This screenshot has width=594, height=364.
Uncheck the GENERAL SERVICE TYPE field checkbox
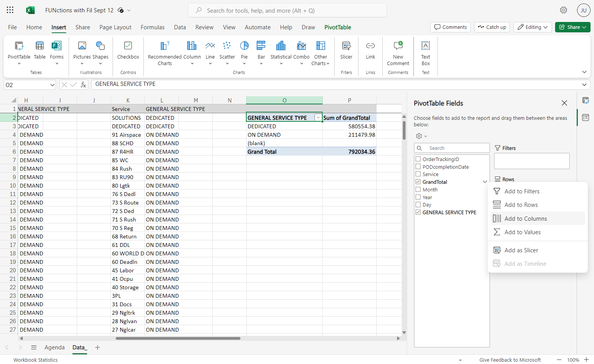(418, 212)
